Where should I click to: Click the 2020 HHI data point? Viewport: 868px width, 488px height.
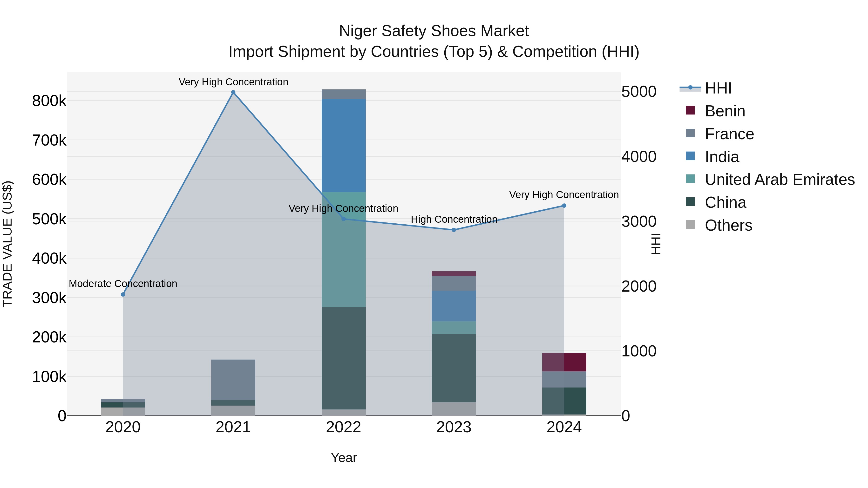(x=123, y=294)
